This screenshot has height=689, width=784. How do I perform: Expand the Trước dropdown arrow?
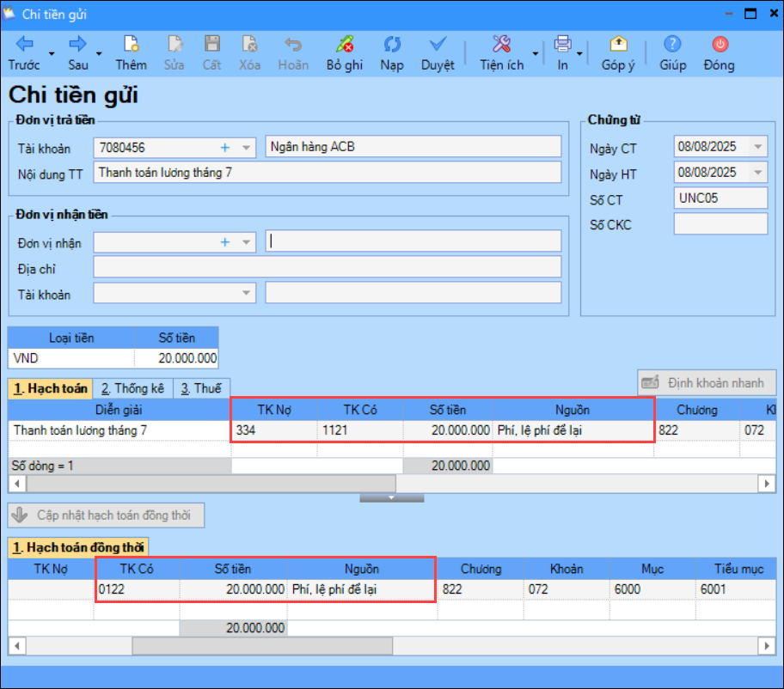coord(52,53)
